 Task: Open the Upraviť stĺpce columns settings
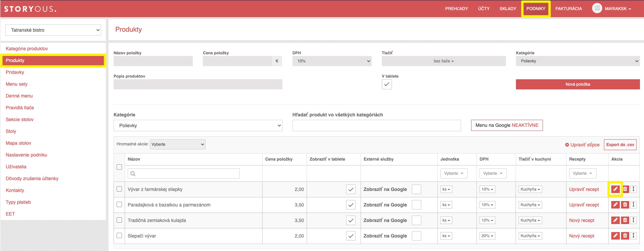(582, 145)
